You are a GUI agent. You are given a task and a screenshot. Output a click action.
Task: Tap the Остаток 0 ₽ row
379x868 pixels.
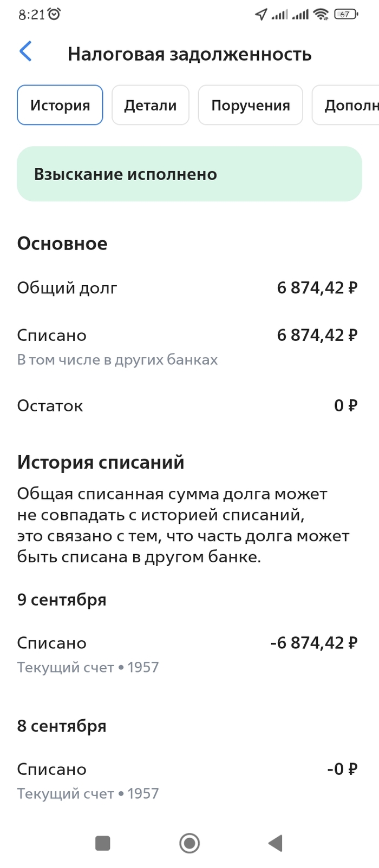pos(187,405)
